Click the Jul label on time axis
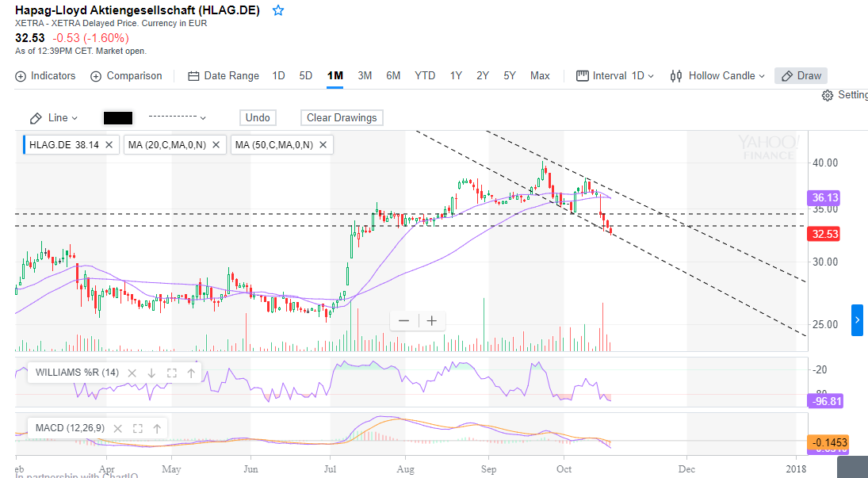 coord(330,469)
